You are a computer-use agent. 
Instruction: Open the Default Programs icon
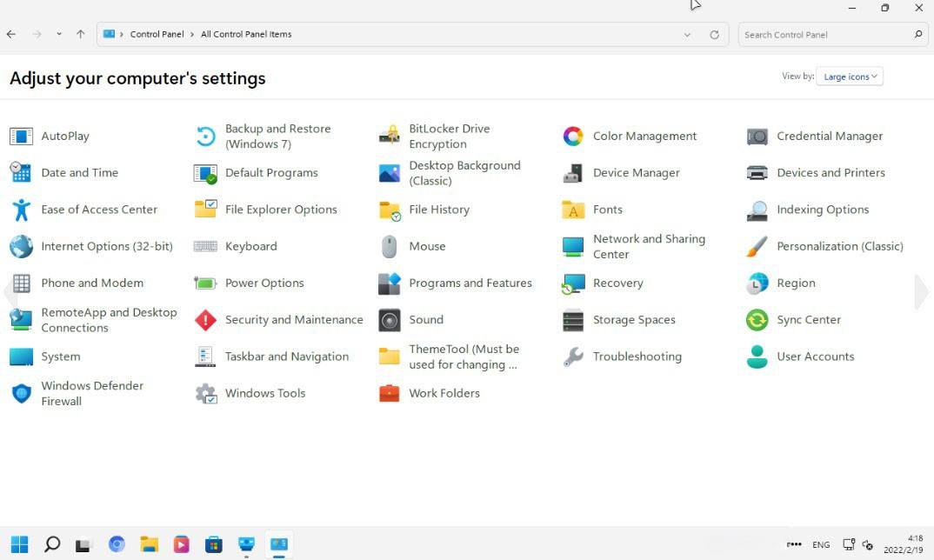point(205,173)
